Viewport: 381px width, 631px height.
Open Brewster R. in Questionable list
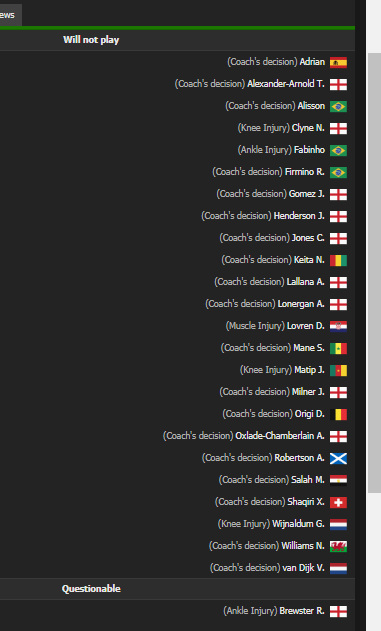[x=302, y=611]
